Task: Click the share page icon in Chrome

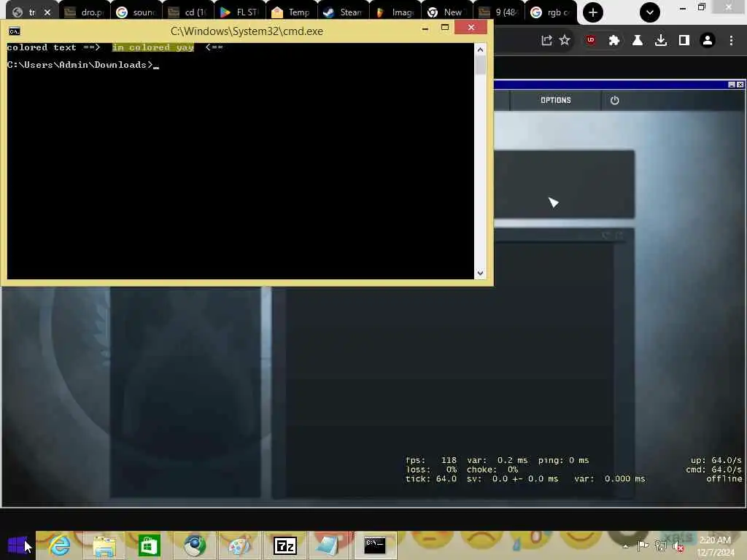Action: [546, 41]
